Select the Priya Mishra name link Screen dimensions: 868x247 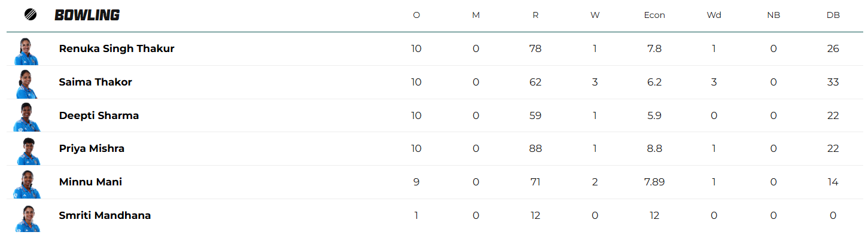(x=92, y=148)
